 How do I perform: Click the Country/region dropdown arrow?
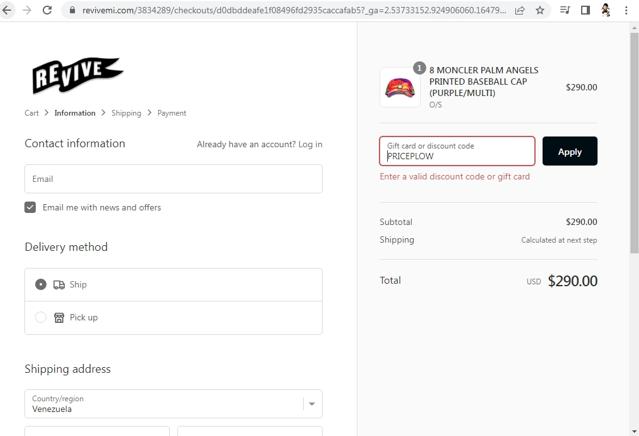pyautogui.click(x=312, y=404)
